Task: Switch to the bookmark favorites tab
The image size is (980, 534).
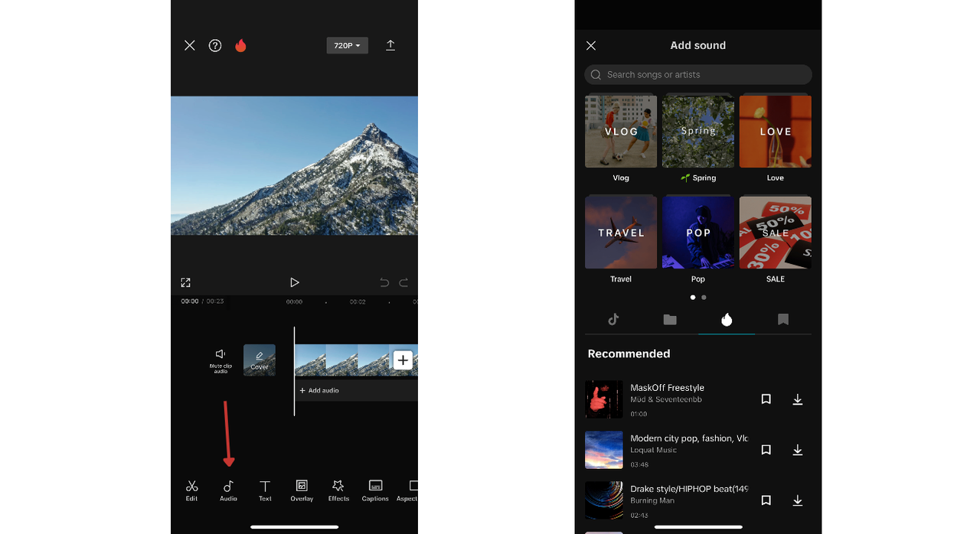Action: [783, 320]
